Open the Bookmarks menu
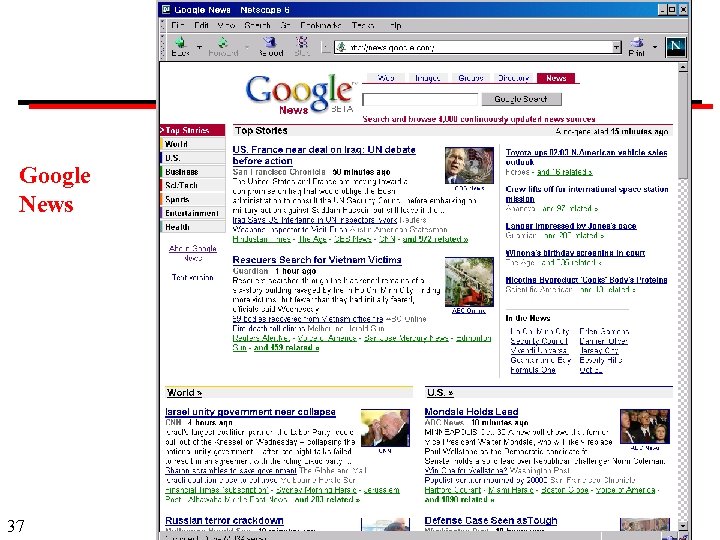The width and height of the screenshot is (720, 540). [x=321, y=25]
